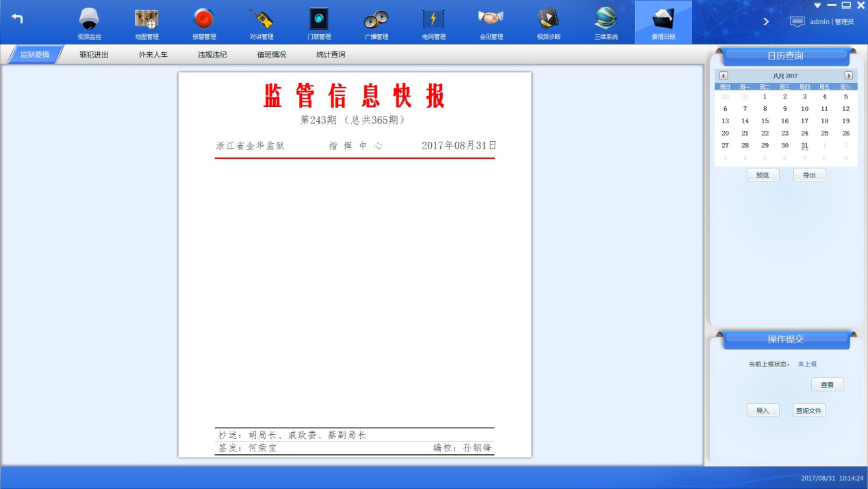
Task: Select August 15 in calendar
Action: 765,121
